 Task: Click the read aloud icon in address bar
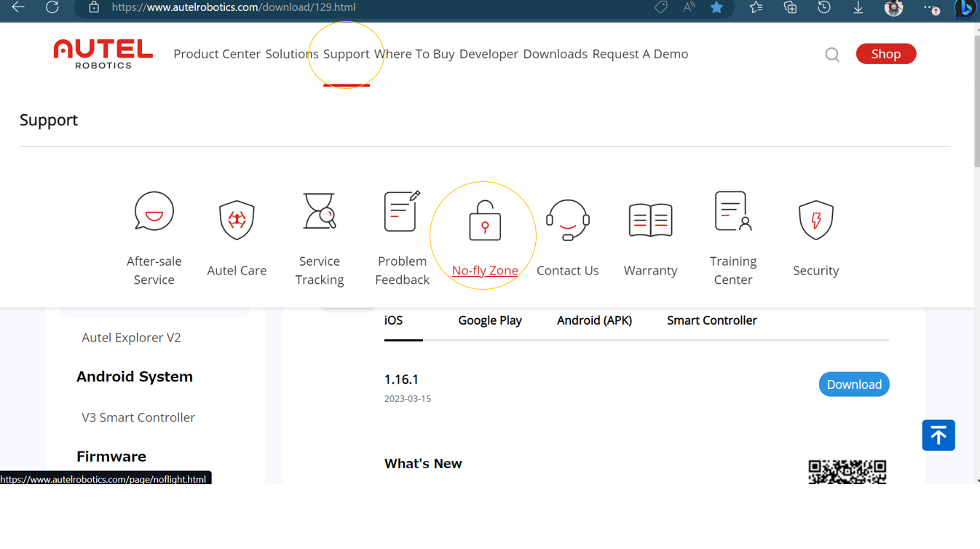coord(689,7)
